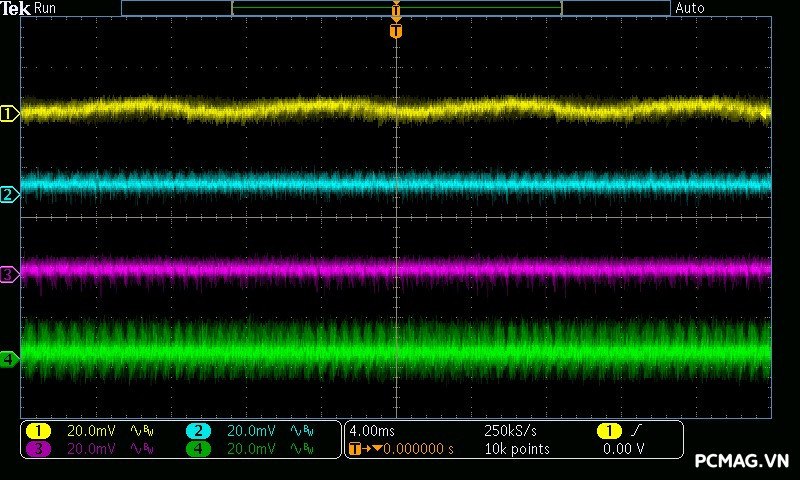Click the Run acquisition status label
800x480 pixels.
(46, 8)
